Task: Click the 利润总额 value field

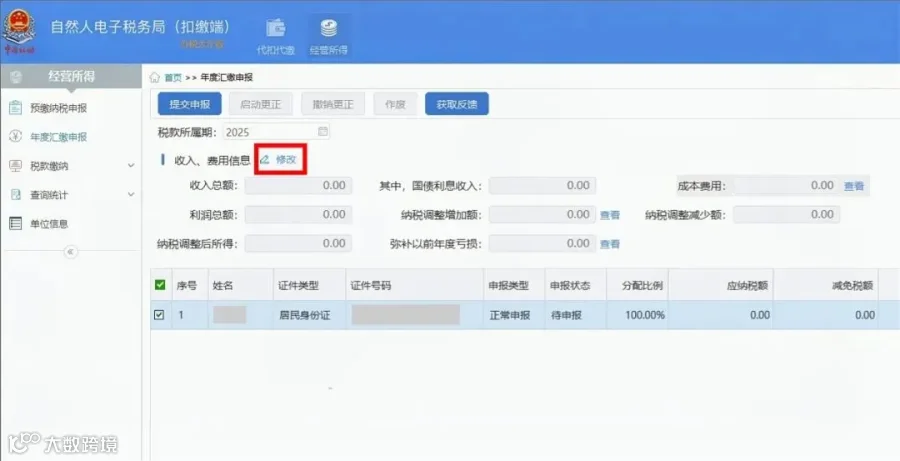Action: [298, 215]
